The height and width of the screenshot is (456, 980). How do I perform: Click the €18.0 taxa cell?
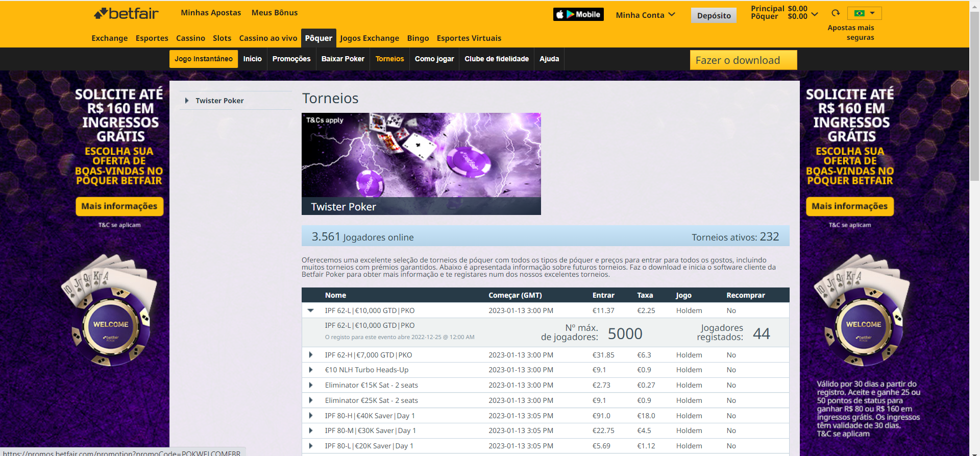(646, 416)
